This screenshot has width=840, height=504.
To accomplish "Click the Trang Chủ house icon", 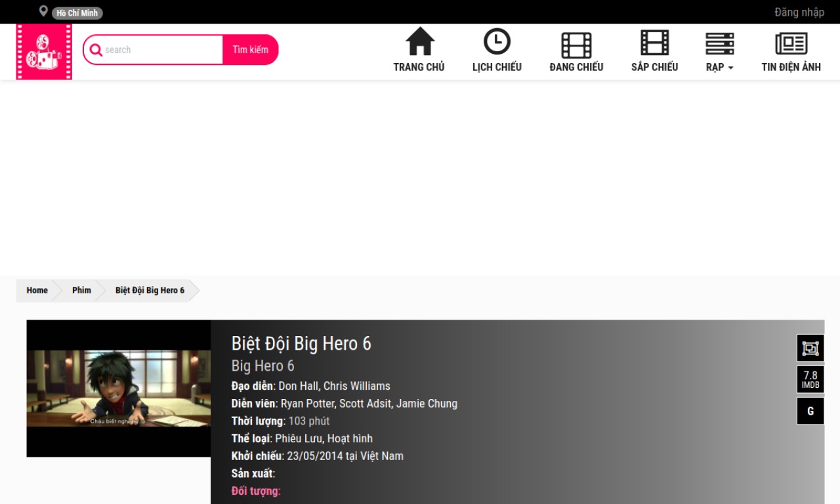I will (420, 41).
